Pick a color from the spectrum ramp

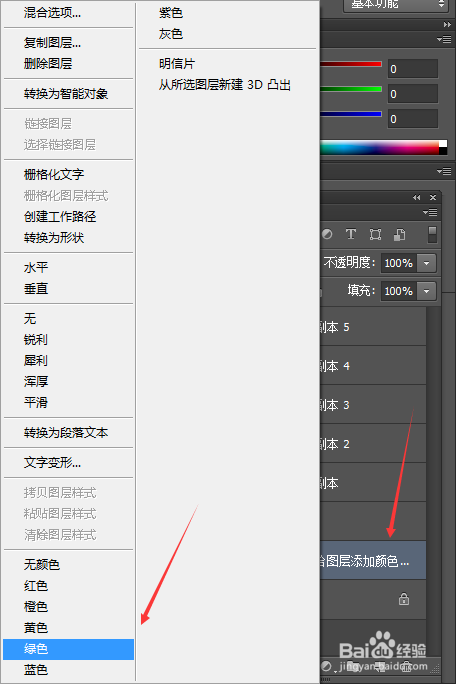(380, 147)
